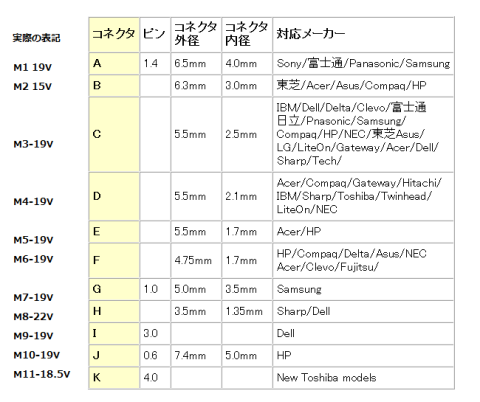This screenshot has height=402, width=480.
Task: Click the New Toshiba models cell
Action: [x=363, y=378]
